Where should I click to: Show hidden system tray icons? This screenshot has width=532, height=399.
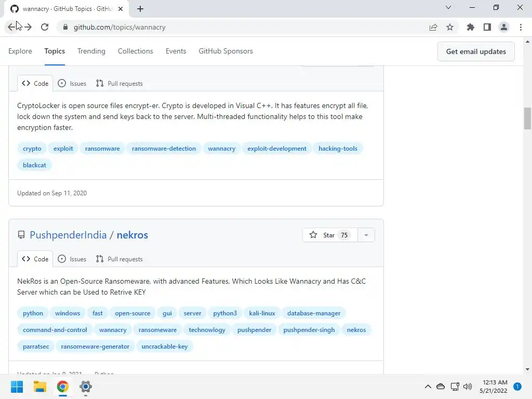[428, 387]
